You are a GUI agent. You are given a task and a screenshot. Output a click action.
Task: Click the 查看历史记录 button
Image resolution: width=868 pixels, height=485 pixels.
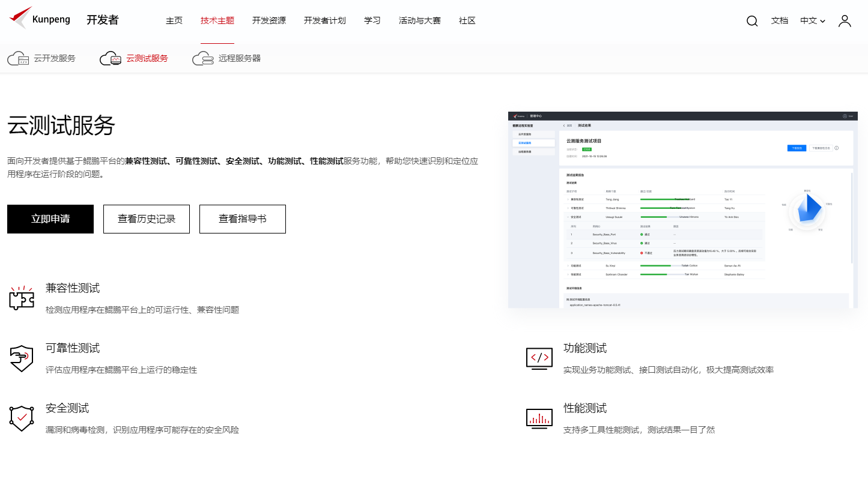click(147, 219)
